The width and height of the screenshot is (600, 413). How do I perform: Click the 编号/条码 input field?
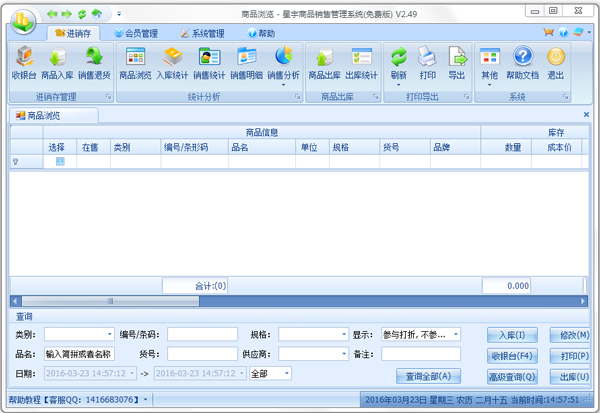pyautogui.click(x=202, y=335)
